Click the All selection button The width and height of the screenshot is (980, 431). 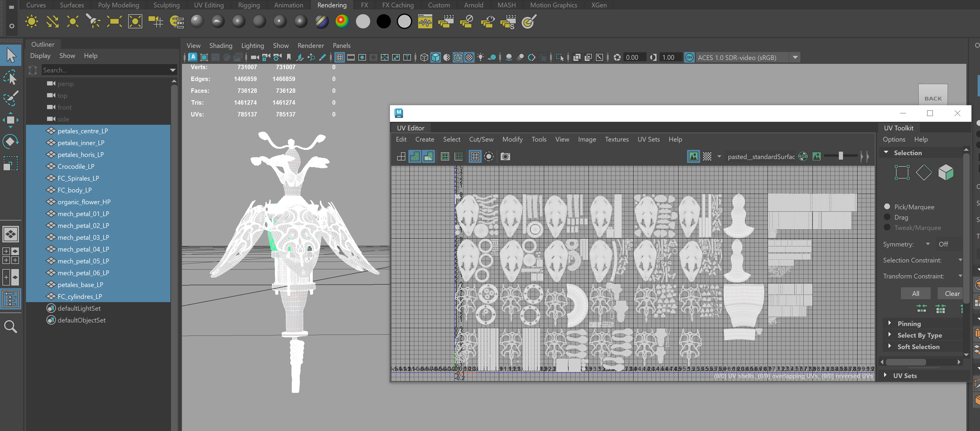point(915,294)
